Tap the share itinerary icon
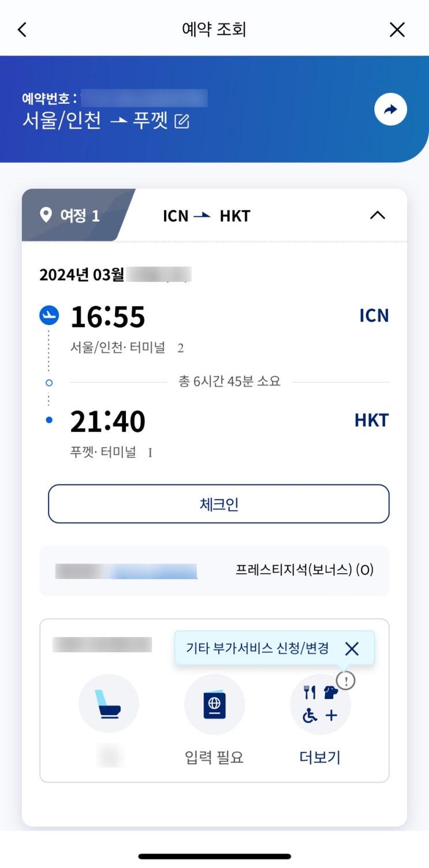The width and height of the screenshot is (429, 868). (x=391, y=110)
